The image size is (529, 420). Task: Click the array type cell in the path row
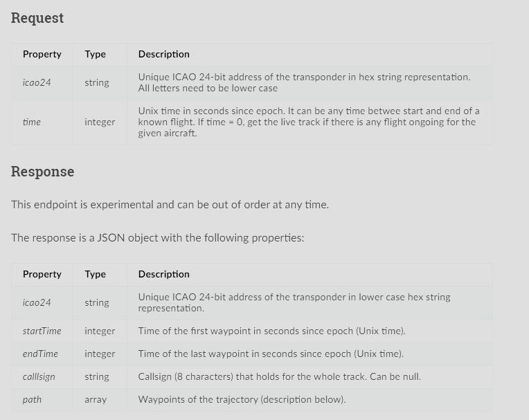coord(96,400)
